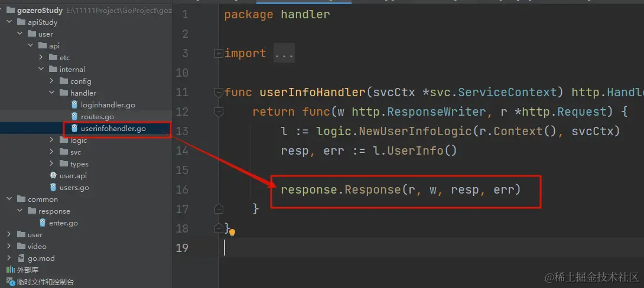
Task: Click the config folder icon
Action: pyautogui.click(x=64, y=81)
